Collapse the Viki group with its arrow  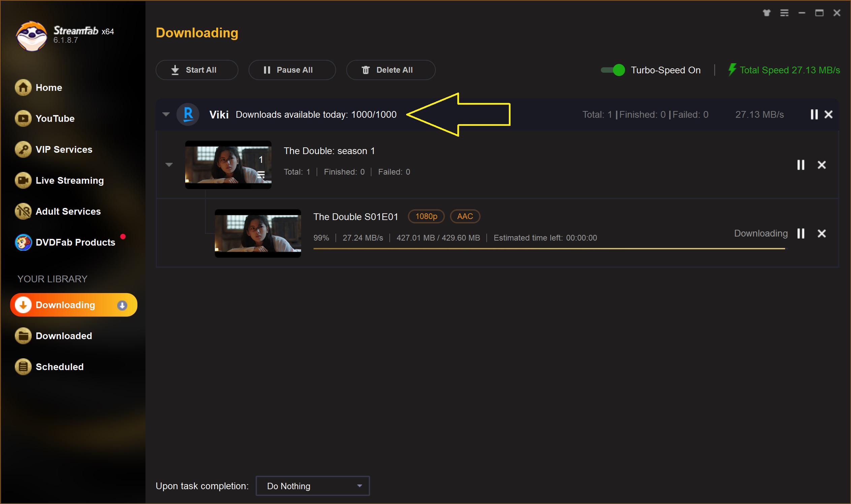tap(166, 114)
